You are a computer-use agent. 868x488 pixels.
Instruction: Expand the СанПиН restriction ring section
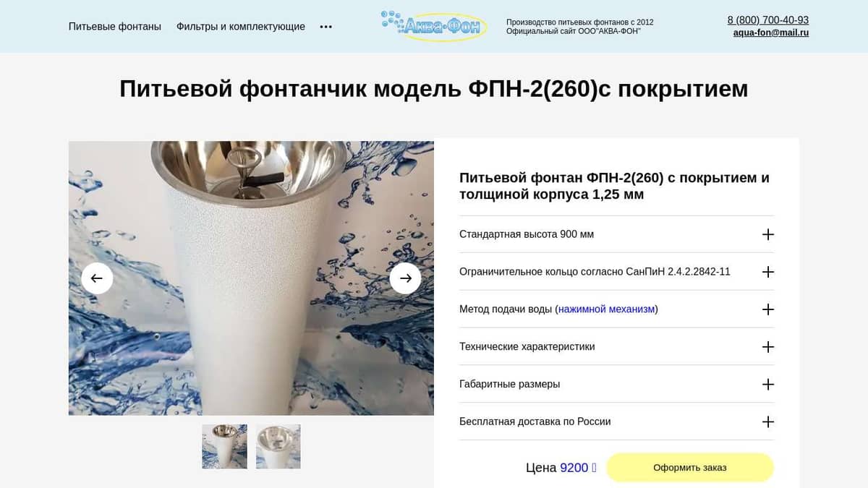coord(616,272)
